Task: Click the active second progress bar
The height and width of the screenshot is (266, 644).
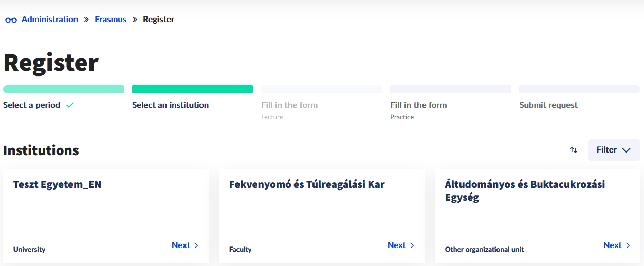Action: pyautogui.click(x=192, y=89)
